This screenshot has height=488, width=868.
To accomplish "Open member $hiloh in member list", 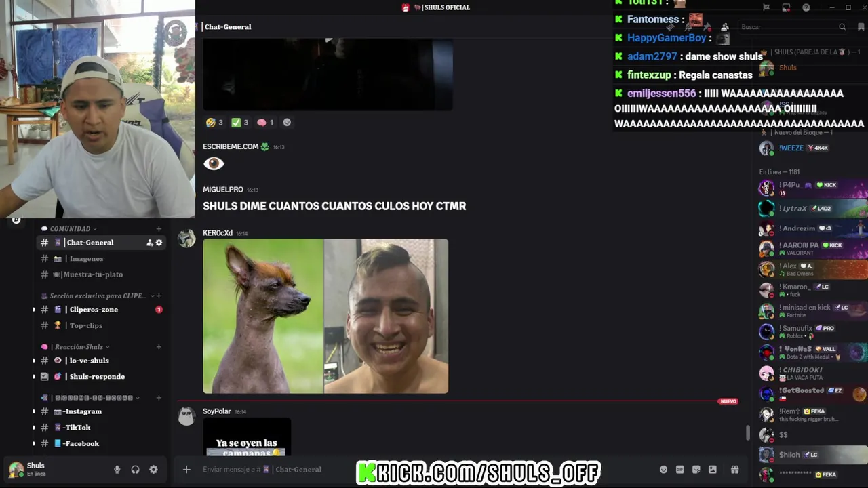I will 812,455.
